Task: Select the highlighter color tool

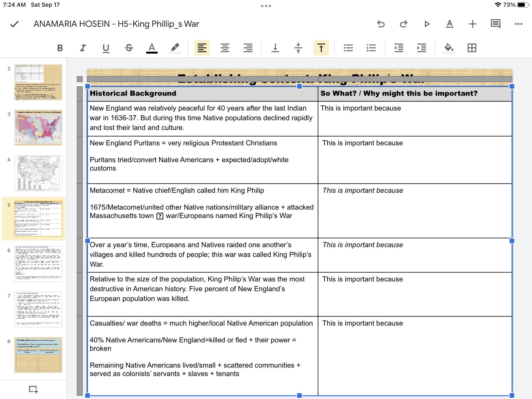Action: 175,48
